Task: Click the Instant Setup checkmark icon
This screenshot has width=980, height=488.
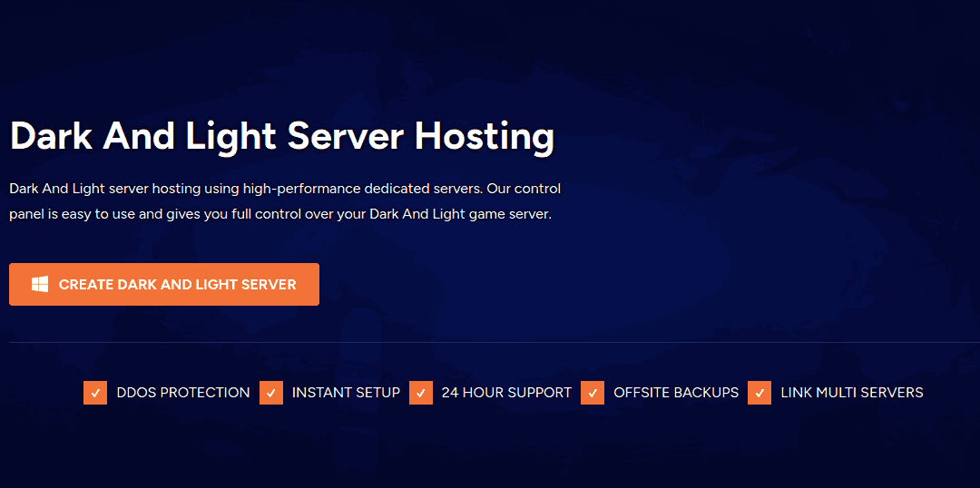Action: tap(271, 393)
